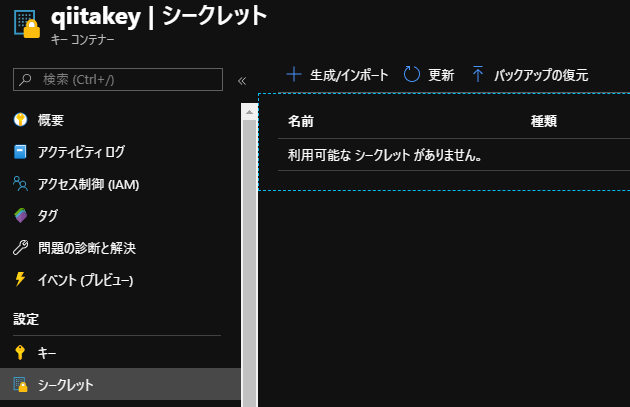This screenshot has width=630, height=407.
Task: Collapse the sidebar with the double chevron
Action: click(242, 81)
